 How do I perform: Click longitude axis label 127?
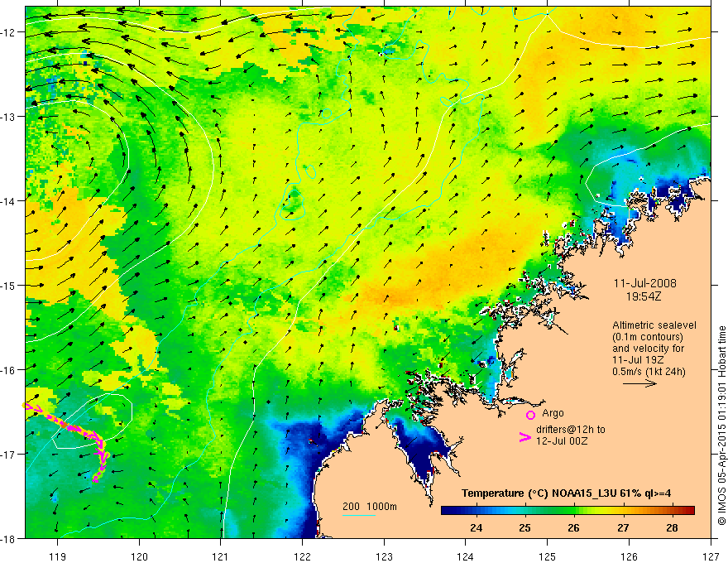(x=711, y=556)
